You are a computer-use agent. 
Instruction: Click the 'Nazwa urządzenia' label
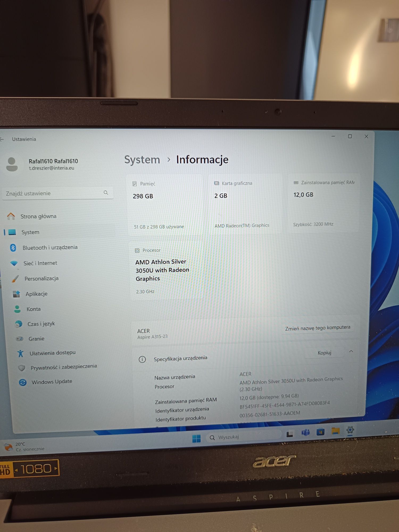[175, 377]
